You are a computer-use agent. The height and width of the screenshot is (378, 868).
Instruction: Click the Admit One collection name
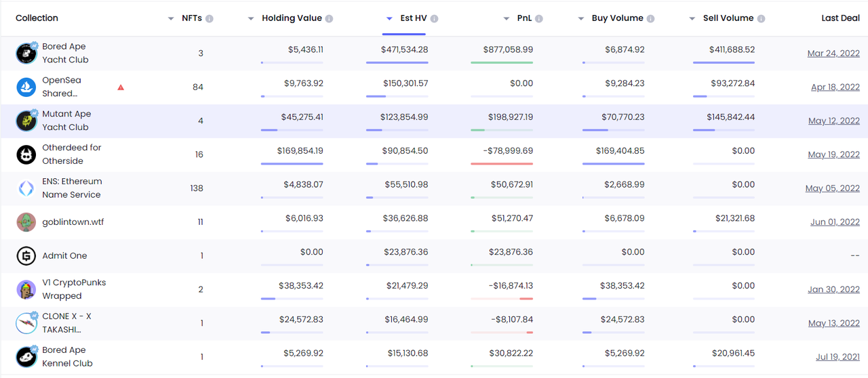click(64, 255)
